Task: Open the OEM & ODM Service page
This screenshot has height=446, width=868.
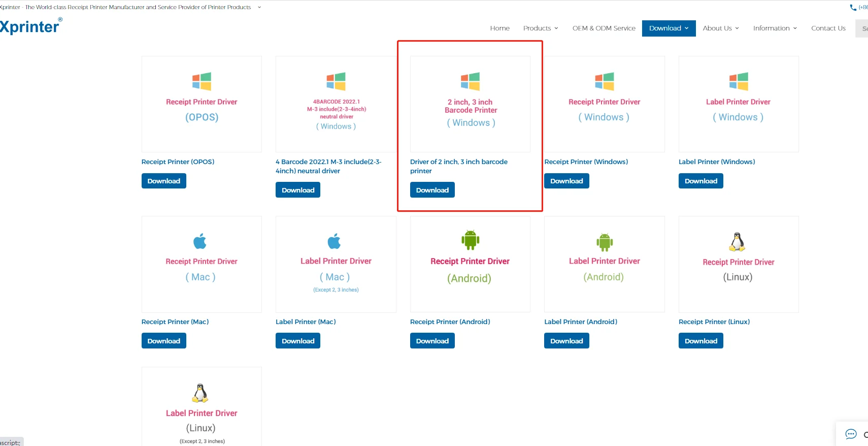Action: coord(604,28)
